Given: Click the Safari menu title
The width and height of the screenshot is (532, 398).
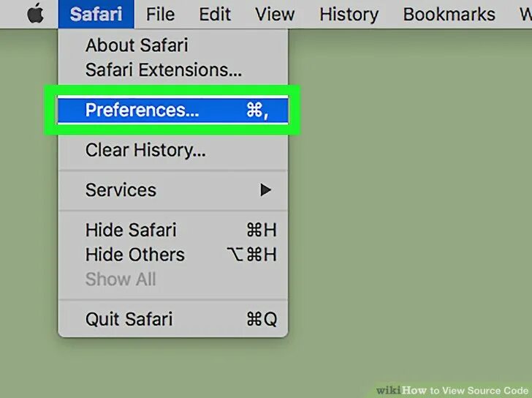Looking at the screenshot, I should click(x=96, y=14).
